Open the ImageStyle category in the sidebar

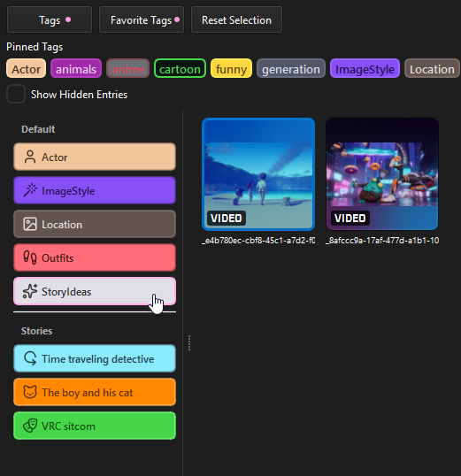[x=95, y=190]
